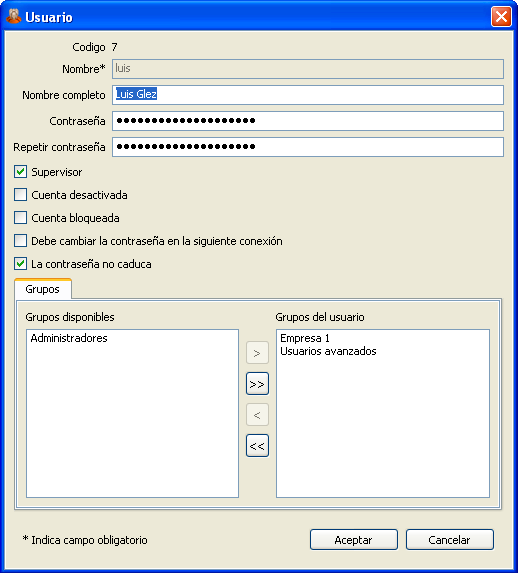Click the disabled Nombre field

pos(308,69)
